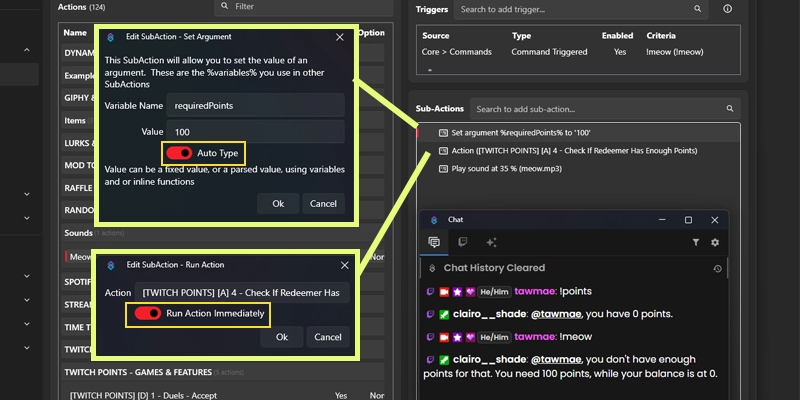The width and height of the screenshot is (800, 400).
Task: Click the Search to add sub-action field
Action: [x=605, y=109]
